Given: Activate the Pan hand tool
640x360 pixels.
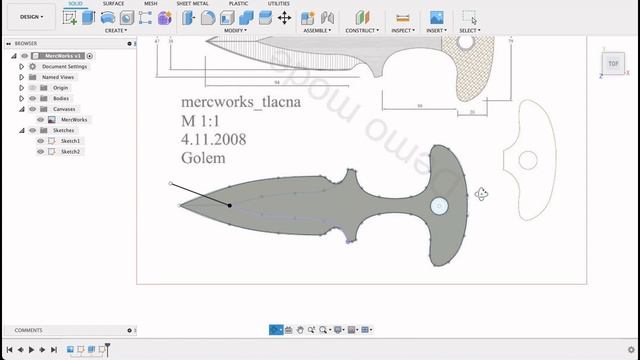Looking at the screenshot, I should tap(300, 330).
